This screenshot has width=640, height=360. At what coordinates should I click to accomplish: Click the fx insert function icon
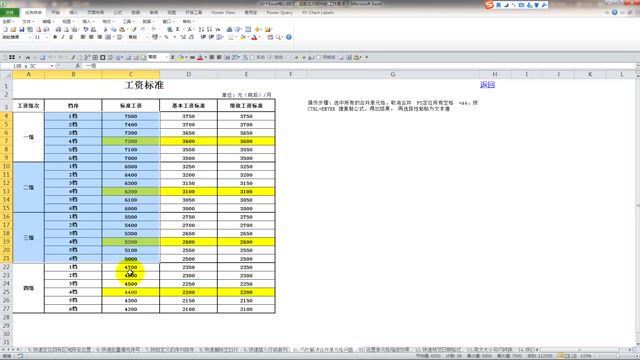[x=78, y=66]
